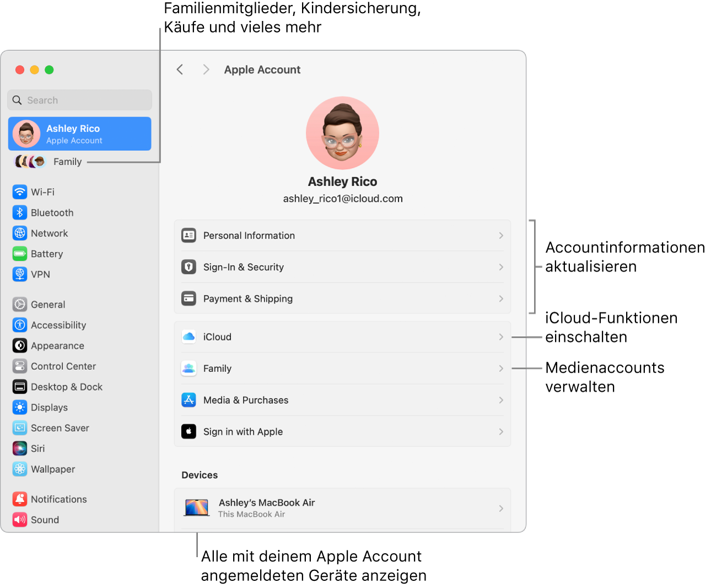
Task: Open the Appearance icon
Action: (x=20, y=346)
